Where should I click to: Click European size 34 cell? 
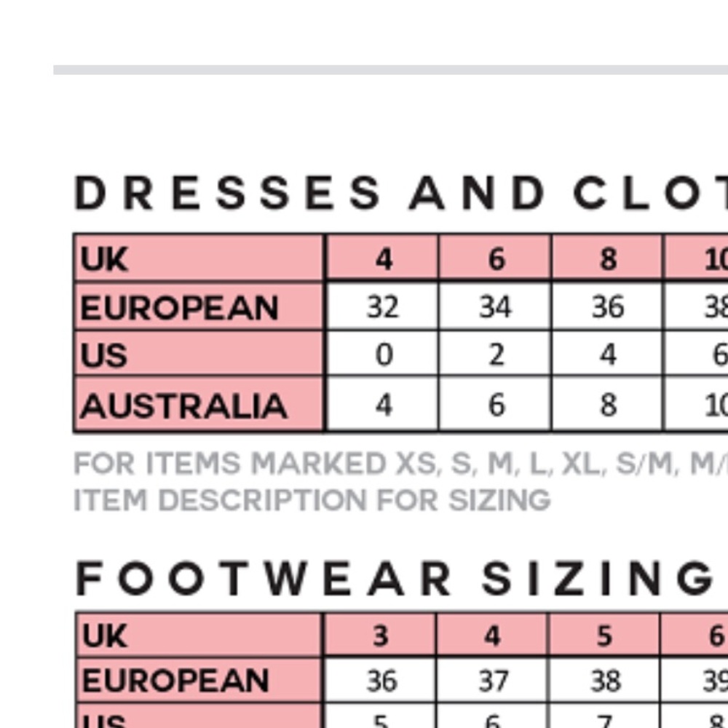tap(495, 306)
